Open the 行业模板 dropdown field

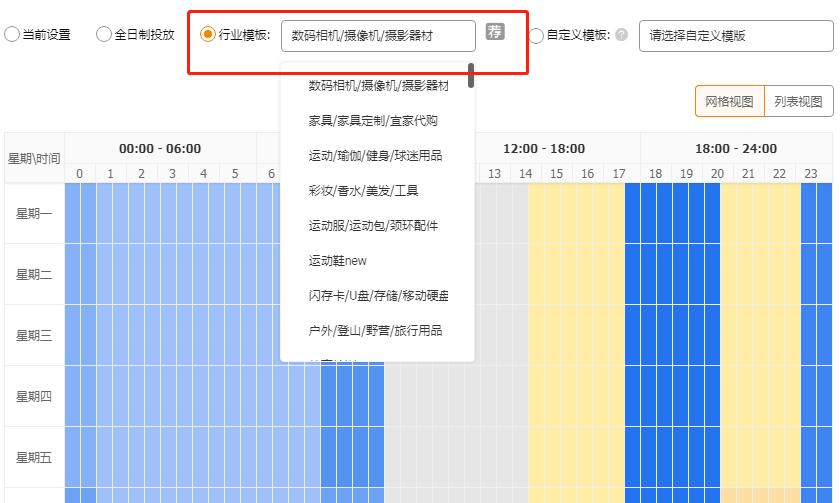pos(378,36)
